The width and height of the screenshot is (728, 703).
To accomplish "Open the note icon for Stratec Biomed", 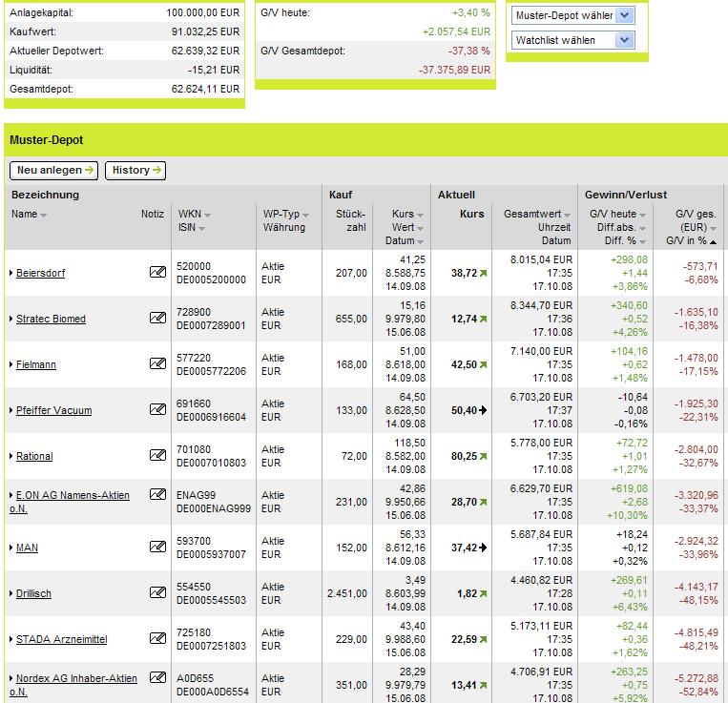I will click(x=157, y=318).
